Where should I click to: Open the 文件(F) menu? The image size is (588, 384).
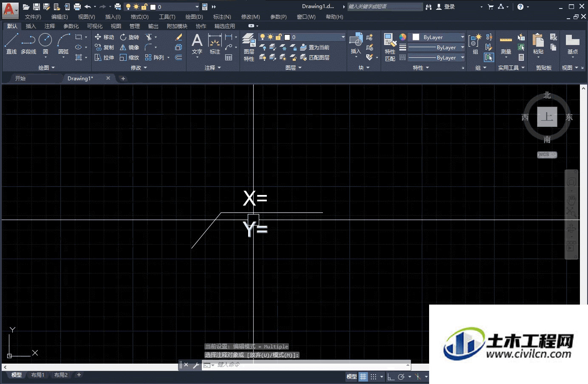pos(33,17)
